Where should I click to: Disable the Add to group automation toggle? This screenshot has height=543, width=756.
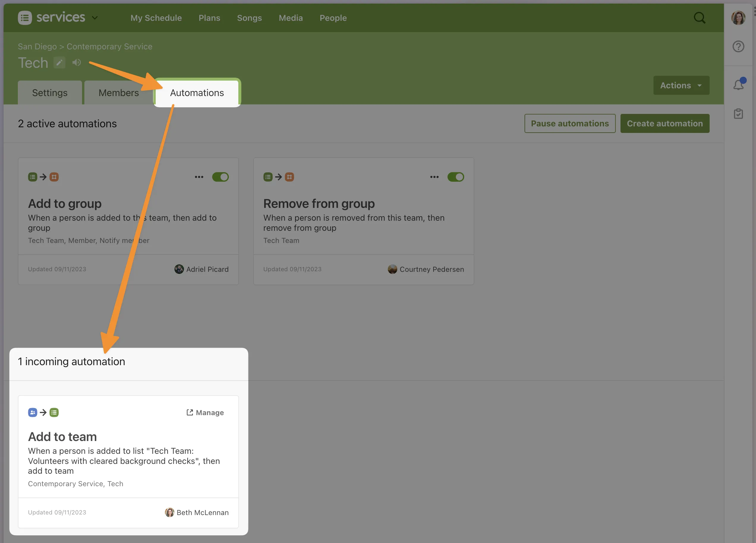point(220,177)
